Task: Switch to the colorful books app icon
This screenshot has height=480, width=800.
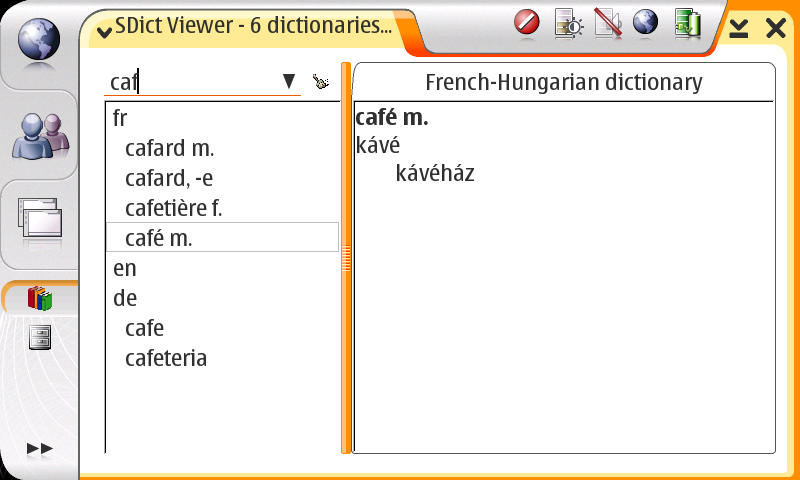Action: pos(39,297)
